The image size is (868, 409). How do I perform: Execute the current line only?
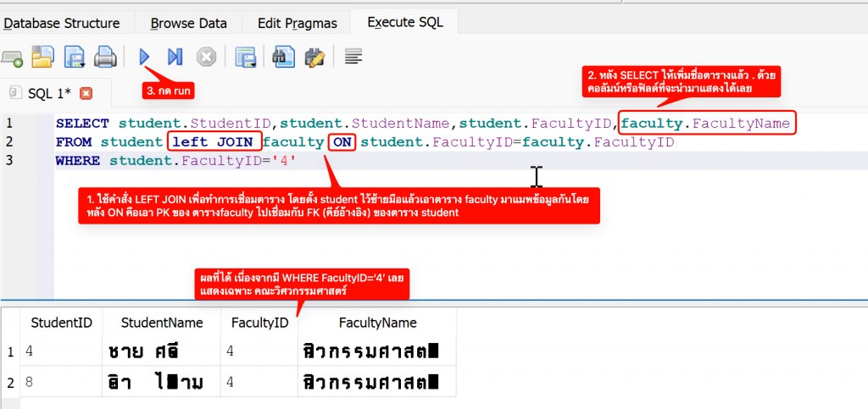pyautogui.click(x=175, y=57)
